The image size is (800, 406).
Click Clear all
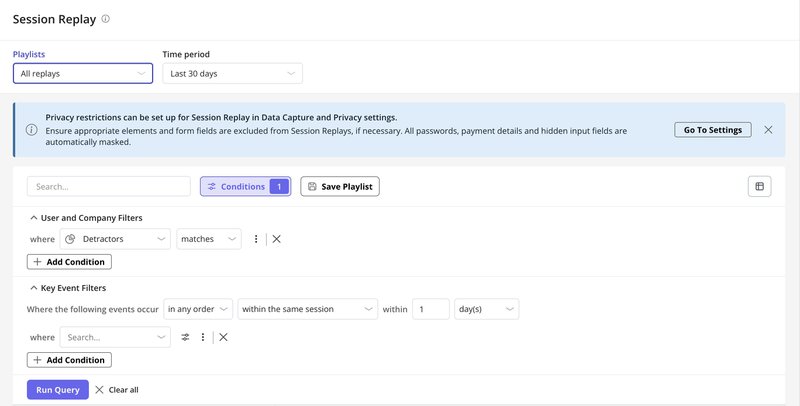117,390
